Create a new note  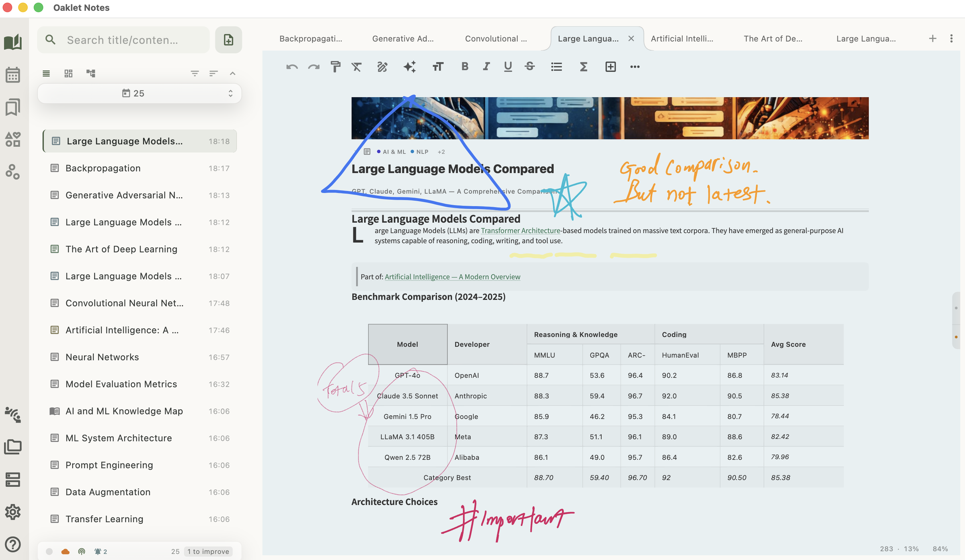click(x=228, y=40)
